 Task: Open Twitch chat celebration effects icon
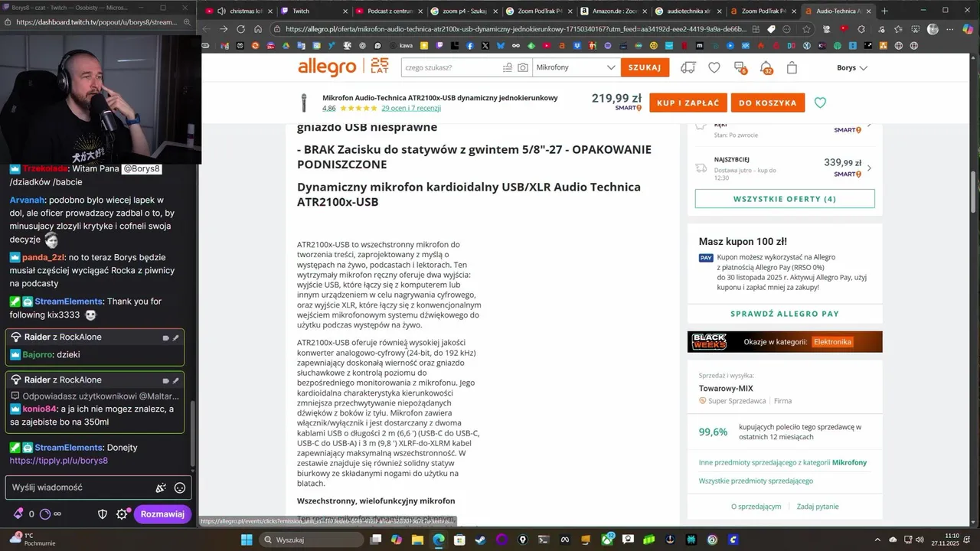161,487
